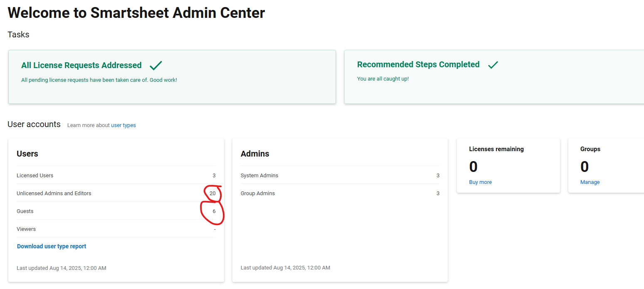Click the System Admins row label
This screenshot has height=289, width=644.
[259, 175]
